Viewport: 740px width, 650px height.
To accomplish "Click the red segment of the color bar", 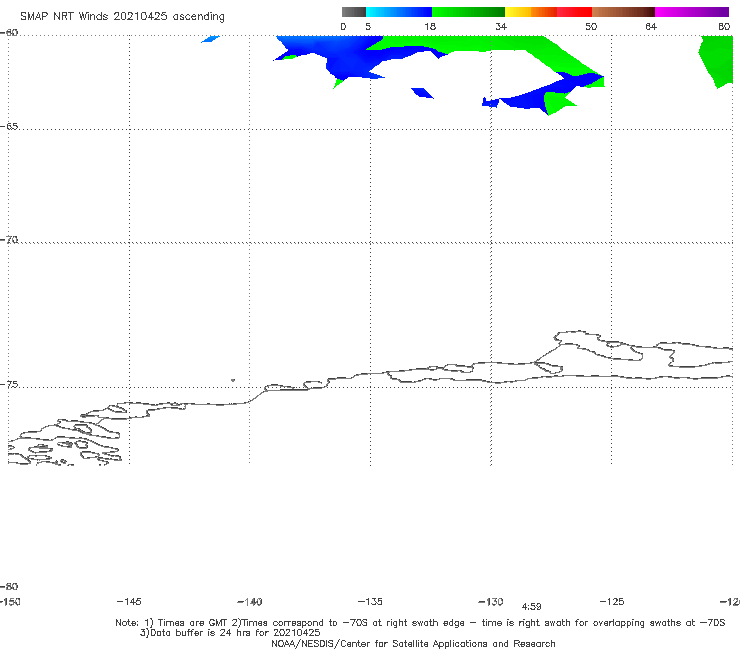I will click(574, 12).
